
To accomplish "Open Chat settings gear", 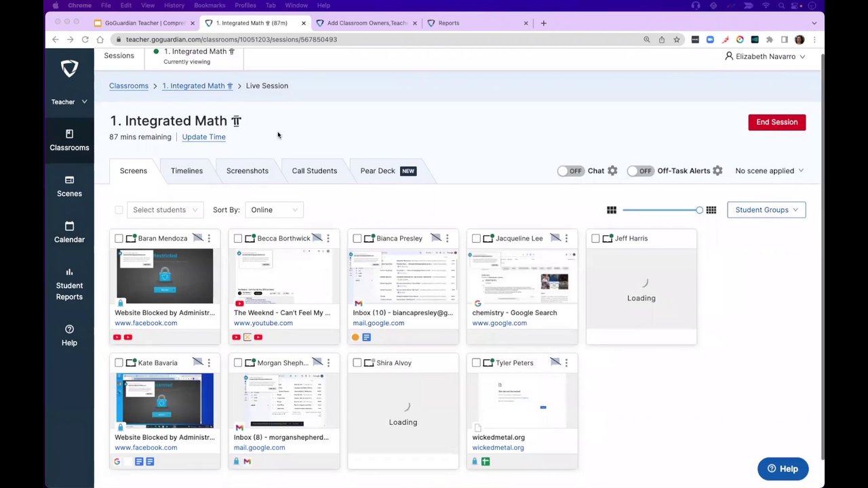I will click(612, 171).
